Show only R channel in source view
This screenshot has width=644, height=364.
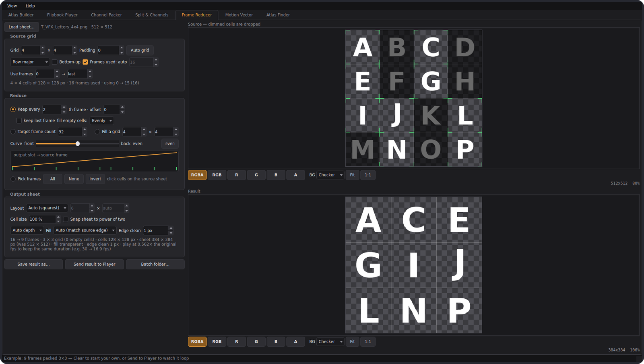tap(237, 175)
